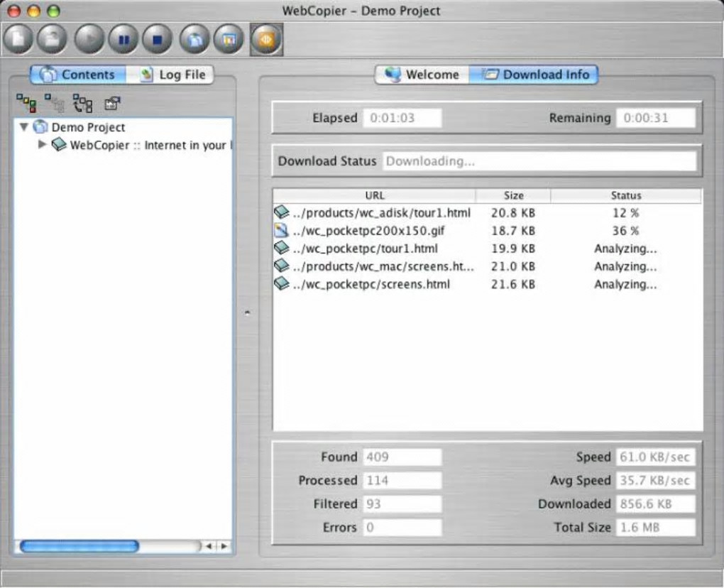This screenshot has width=724, height=588.
Task: Click the page icon on the Log File tab
Action: (146, 74)
